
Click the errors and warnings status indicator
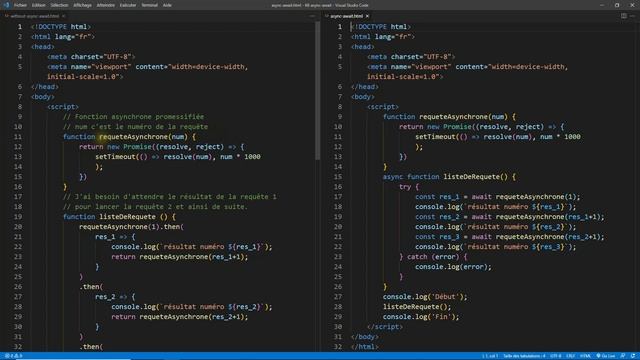(13, 356)
